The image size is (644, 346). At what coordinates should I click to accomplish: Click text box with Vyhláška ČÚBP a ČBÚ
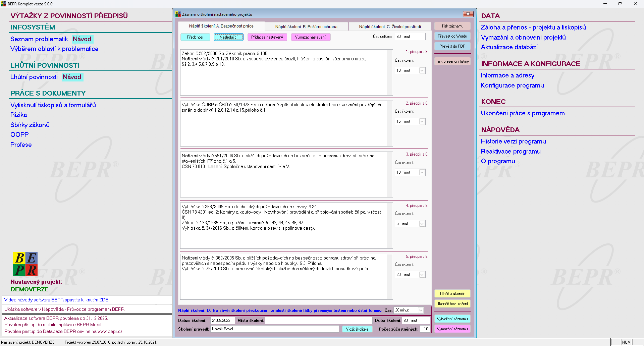tap(286, 123)
